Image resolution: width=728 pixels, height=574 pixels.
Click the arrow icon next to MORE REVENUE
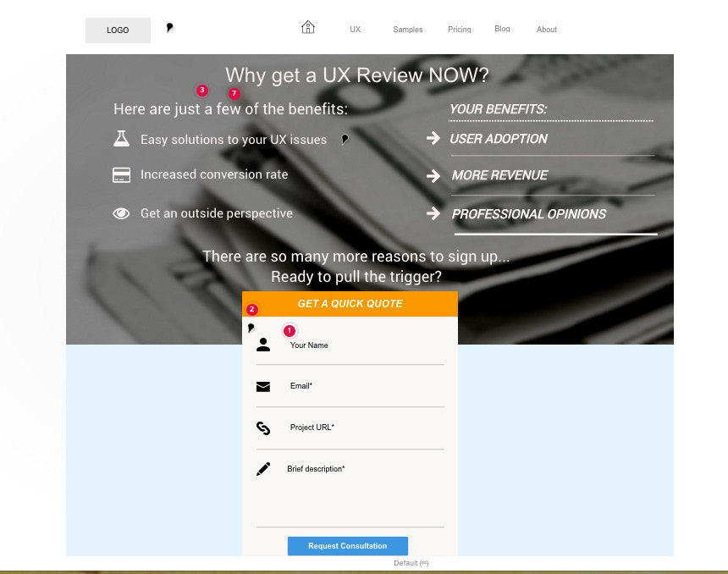(x=433, y=175)
